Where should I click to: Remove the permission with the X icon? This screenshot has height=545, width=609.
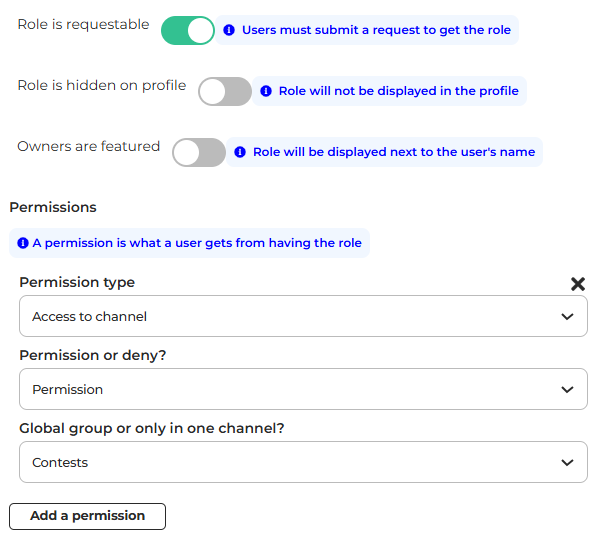point(577,284)
